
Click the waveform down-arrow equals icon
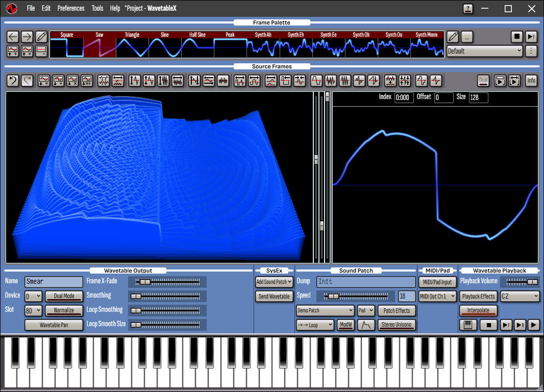[x=44, y=81]
